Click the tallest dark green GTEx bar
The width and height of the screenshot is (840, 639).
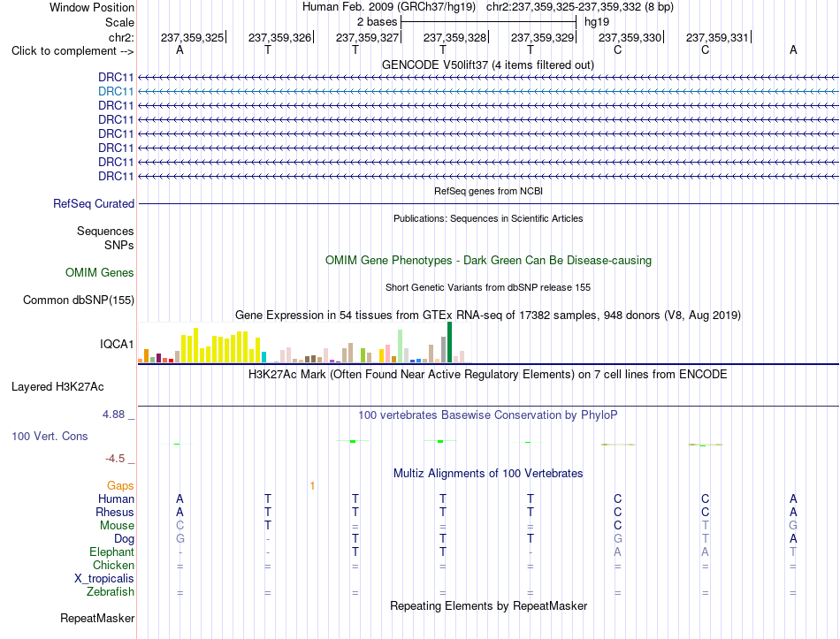tap(449, 342)
